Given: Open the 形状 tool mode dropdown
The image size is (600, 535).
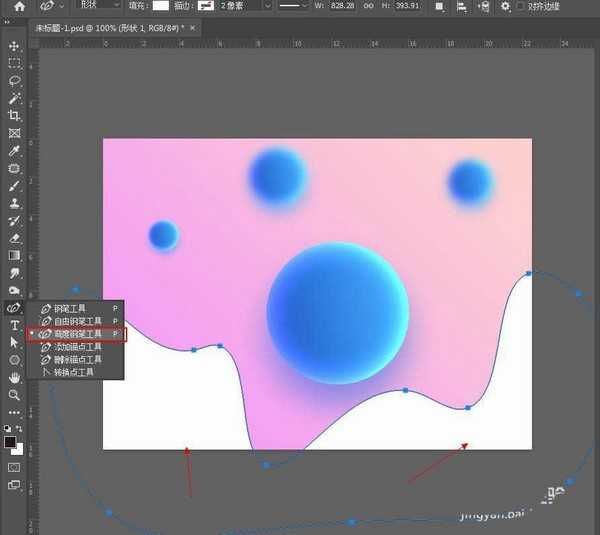Looking at the screenshot, I should point(100,6).
